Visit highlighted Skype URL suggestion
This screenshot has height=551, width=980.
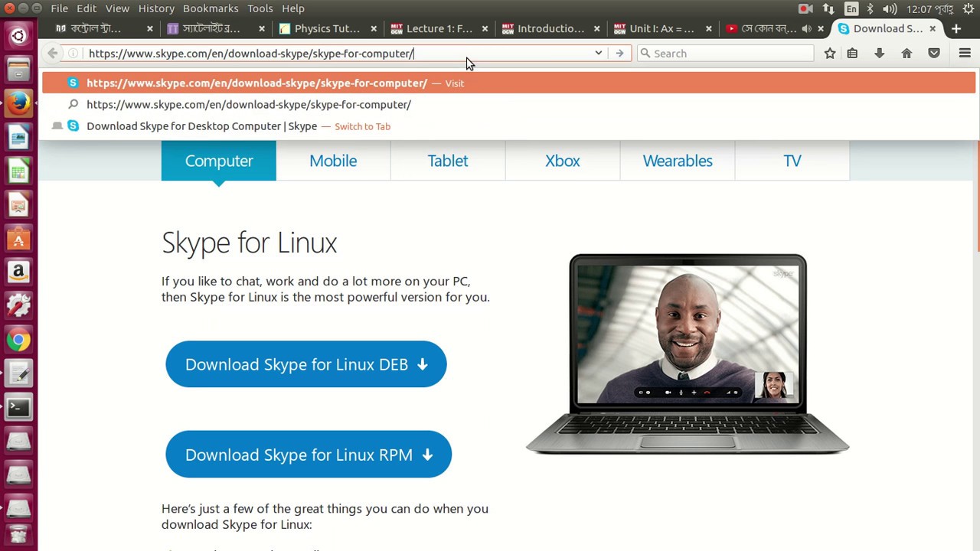(509, 83)
